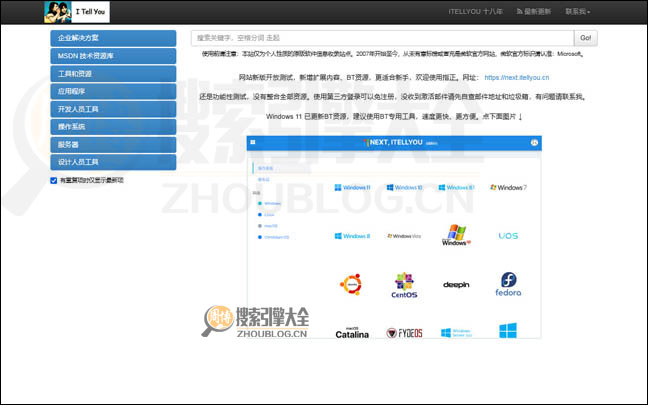Open the https://next.itellyou.cn link
This screenshot has width=648, height=405.
(x=517, y=77)
